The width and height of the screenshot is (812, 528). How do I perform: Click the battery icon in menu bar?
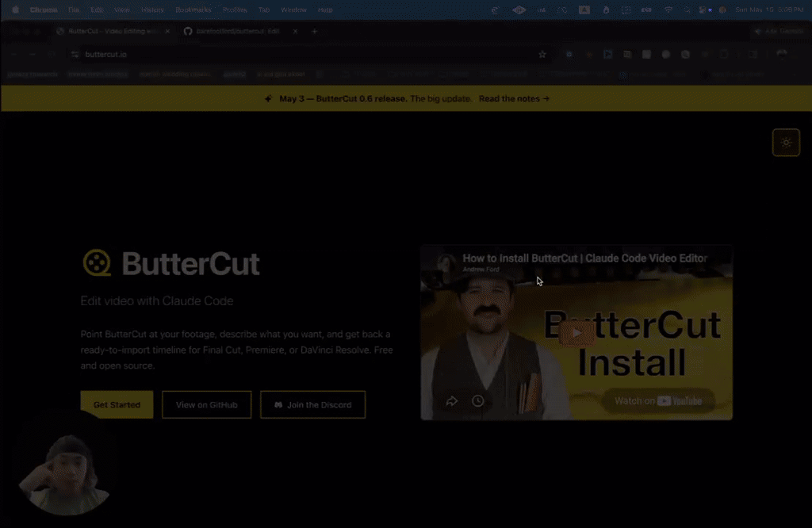(646, 10)
